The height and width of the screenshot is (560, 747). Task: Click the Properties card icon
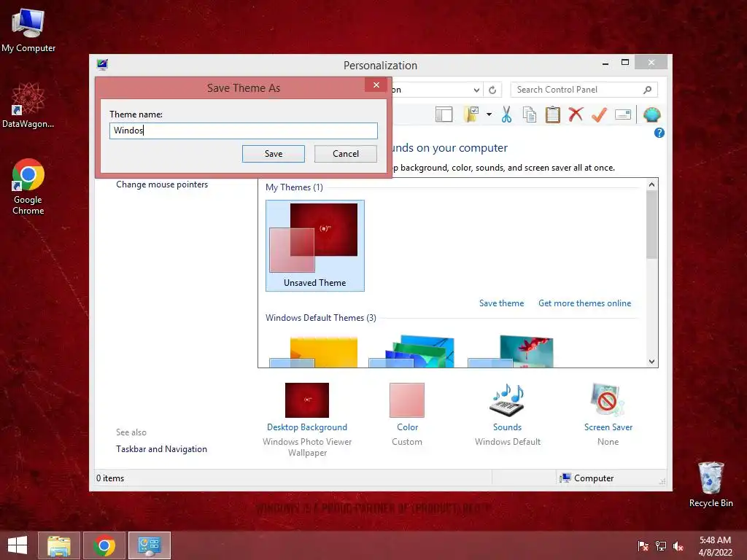pyautogui.click(x=623, y=114)
